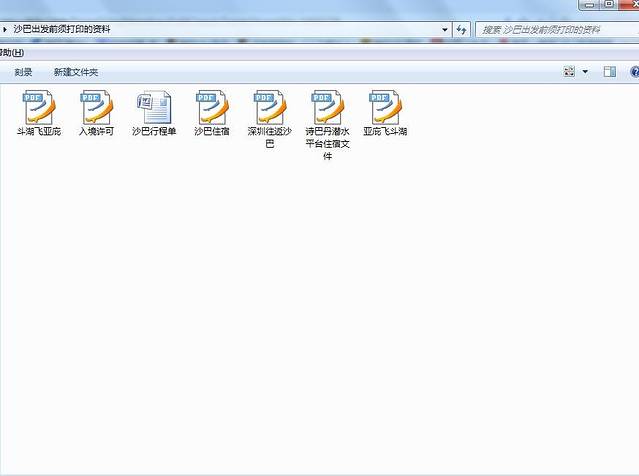Toggle the preview pane button
The width and height of the screenshot is (639, 476).
609,72
